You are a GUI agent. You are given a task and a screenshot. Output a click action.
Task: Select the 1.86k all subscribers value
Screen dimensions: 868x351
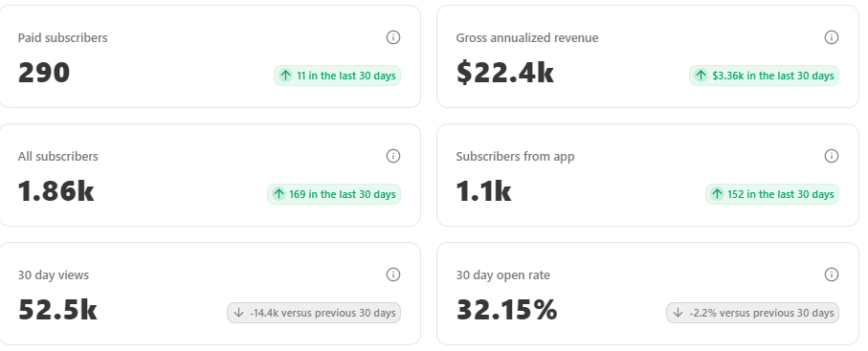(x=56, y=191)
